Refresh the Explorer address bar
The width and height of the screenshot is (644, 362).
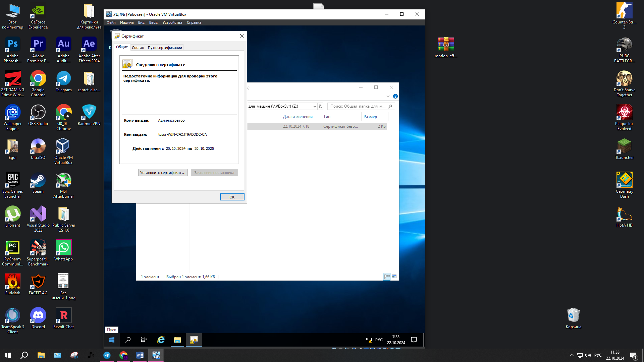coord(321,106)
